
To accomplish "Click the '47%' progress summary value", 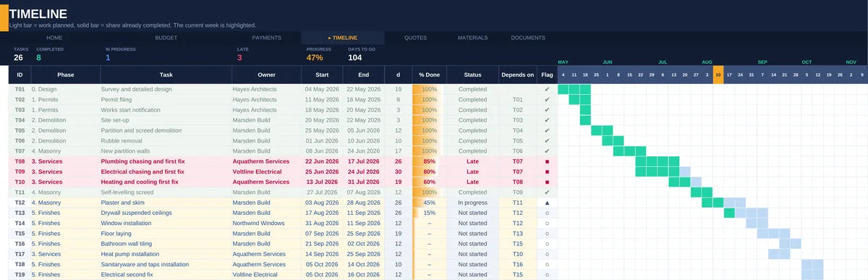I will [x=315, y=58].
